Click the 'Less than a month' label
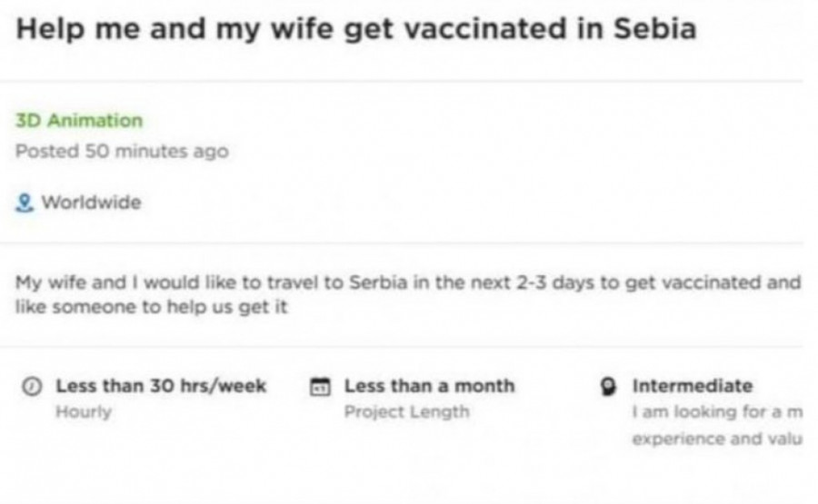The height and width of the screenshot is (504, 818). pos(429,386)
